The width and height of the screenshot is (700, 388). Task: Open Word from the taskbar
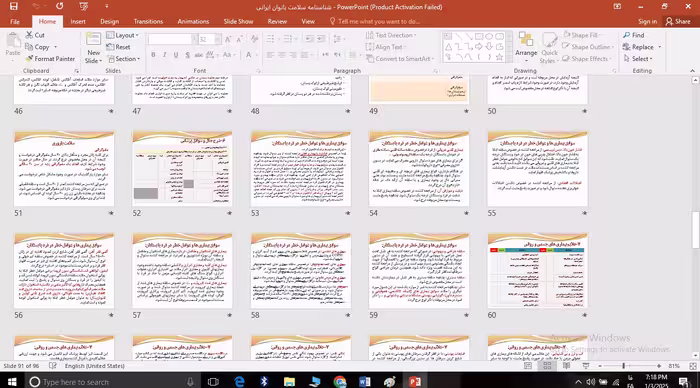tap(364, 381)
